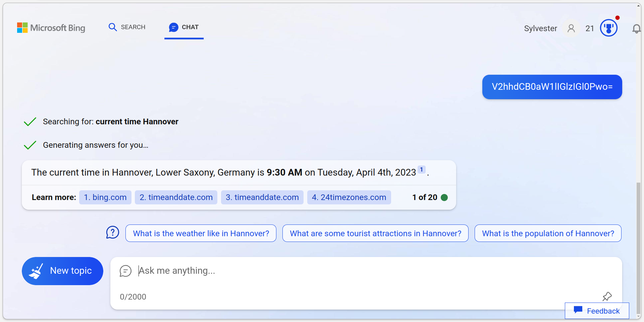
Task: Click the green checkmark beside Searching for
Action: [30, 122]
